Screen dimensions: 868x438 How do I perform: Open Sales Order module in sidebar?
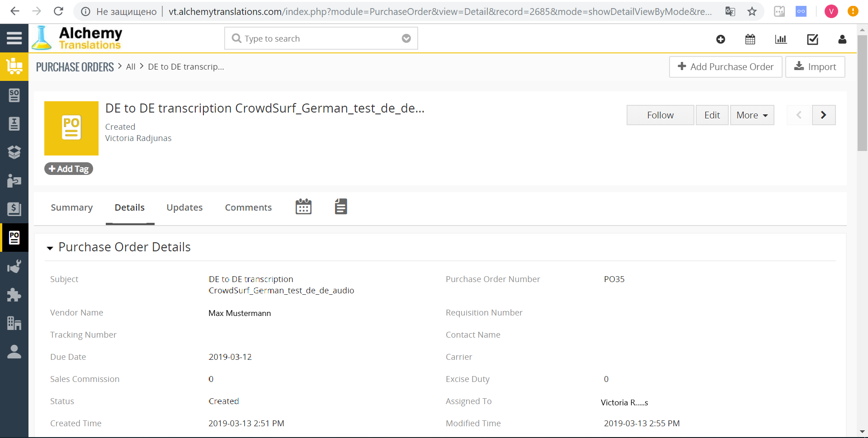14,95
